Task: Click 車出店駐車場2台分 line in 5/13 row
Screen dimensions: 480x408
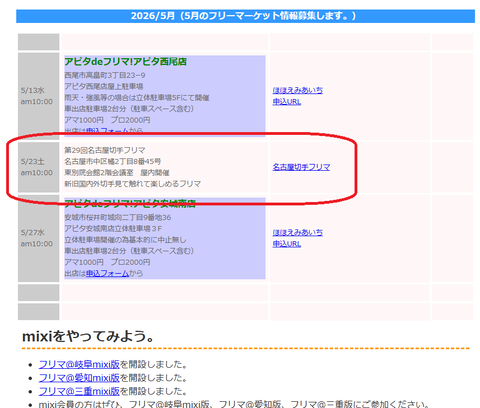Action: pos(129,109)
